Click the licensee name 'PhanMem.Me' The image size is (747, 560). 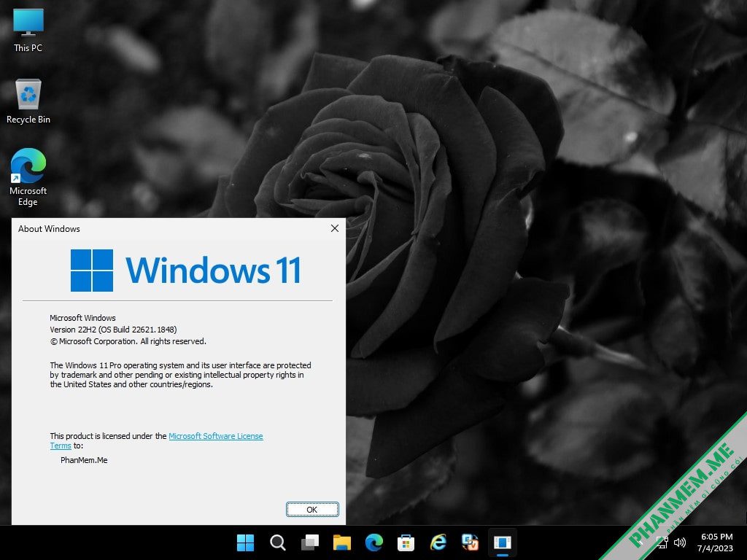[84, 460]
